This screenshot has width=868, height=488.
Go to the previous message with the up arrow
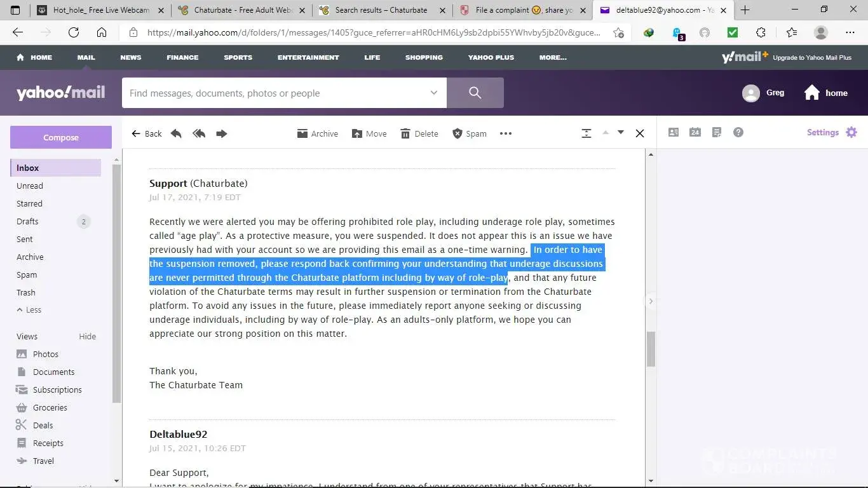pos(606,132)
